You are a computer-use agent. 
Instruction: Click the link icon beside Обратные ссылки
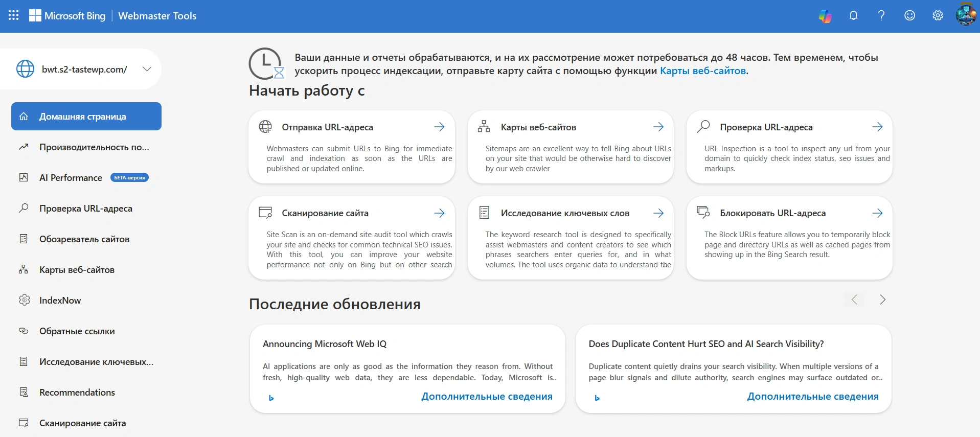tap(24, 331)
